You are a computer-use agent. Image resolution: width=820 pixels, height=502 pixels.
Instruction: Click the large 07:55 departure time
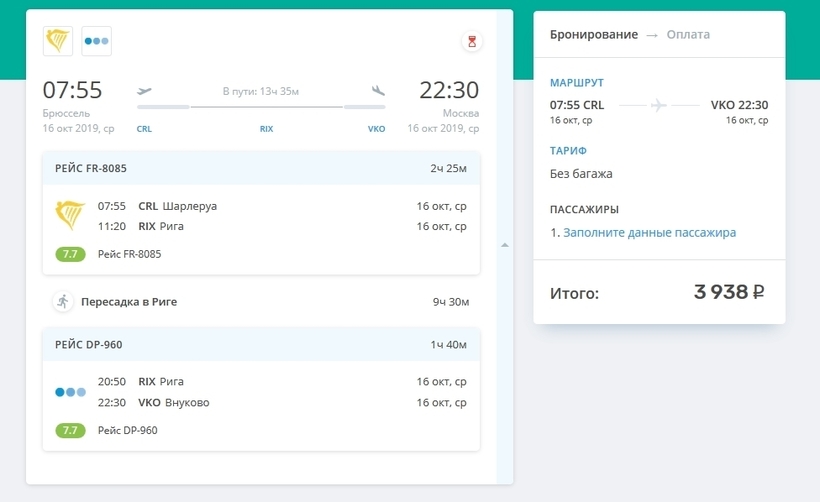(72, 90)
